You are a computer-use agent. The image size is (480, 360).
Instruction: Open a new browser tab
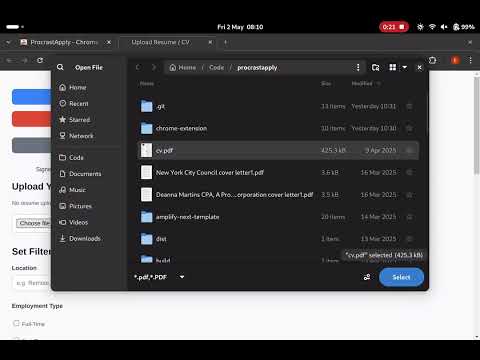[x=226, y=42]
